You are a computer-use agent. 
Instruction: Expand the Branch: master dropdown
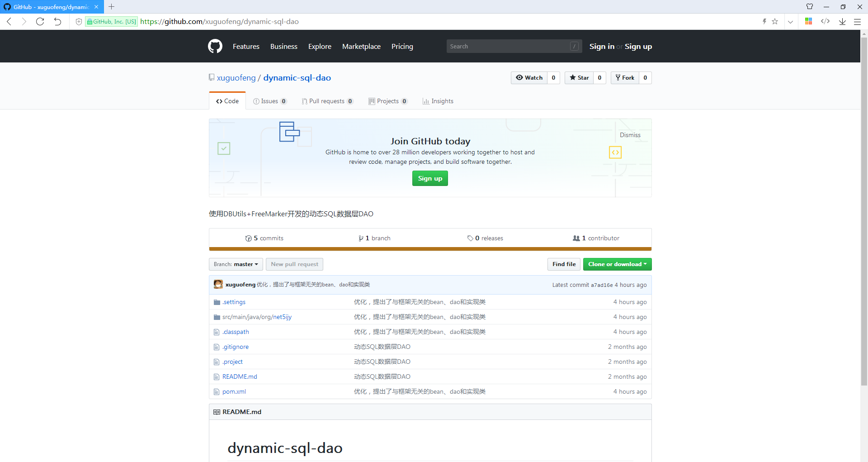[x=236, y=264]
